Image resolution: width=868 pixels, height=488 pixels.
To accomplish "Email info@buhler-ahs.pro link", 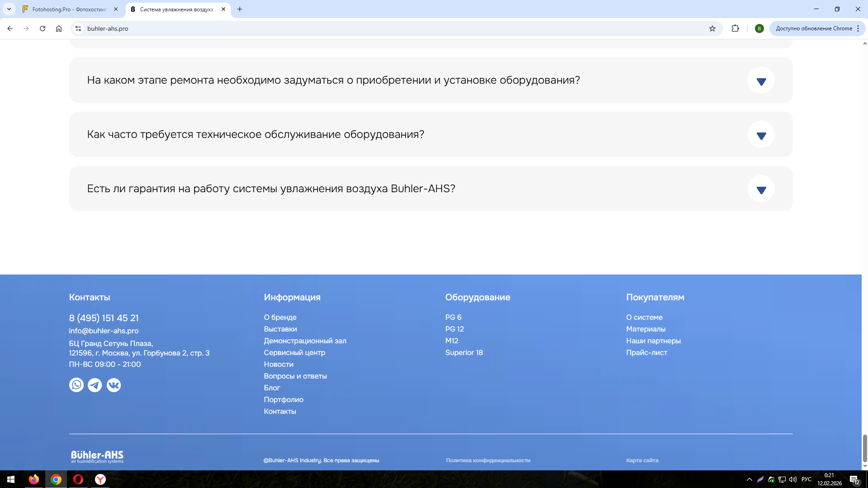I will pyautogui.click(x=104, y=331).
